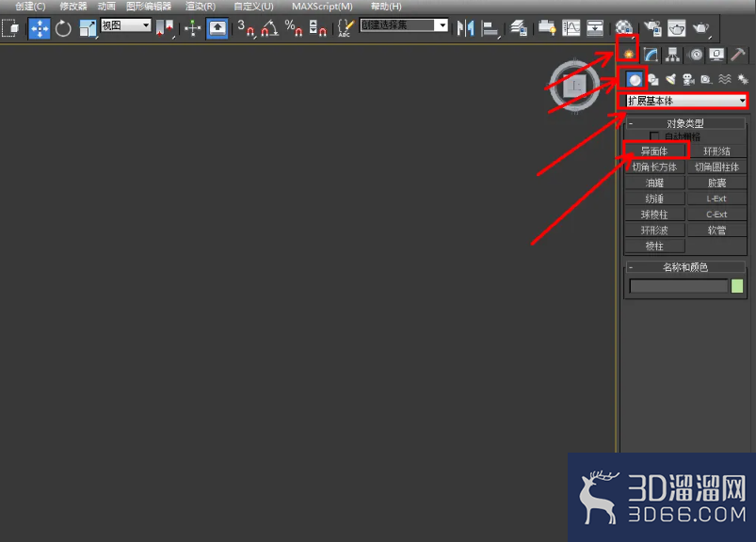Select the Space Warps category icon
The height and width of the screenshot is (542, 756).
coord(725,79)
